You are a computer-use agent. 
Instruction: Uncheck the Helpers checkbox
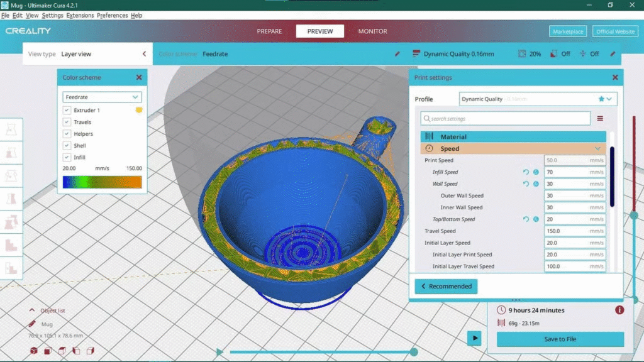(67, 134)
